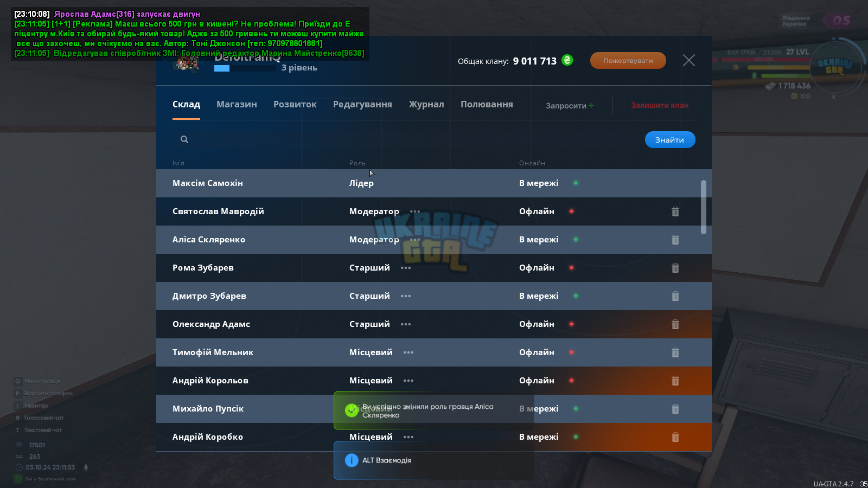The height and width of the screenshot is (488, 868).
Task: Switch to the Магазин tab
Action: click(237, 104)
